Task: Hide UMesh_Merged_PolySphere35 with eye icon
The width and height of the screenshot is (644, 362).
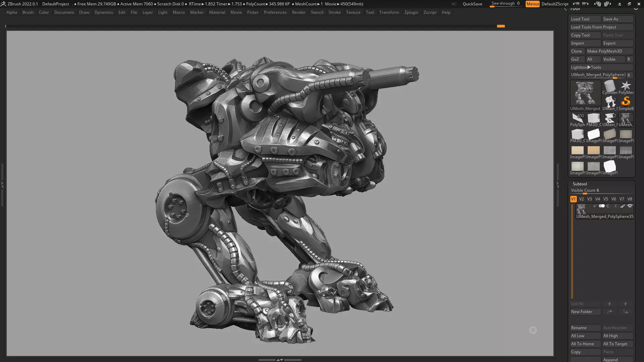Action: point(630,206)
